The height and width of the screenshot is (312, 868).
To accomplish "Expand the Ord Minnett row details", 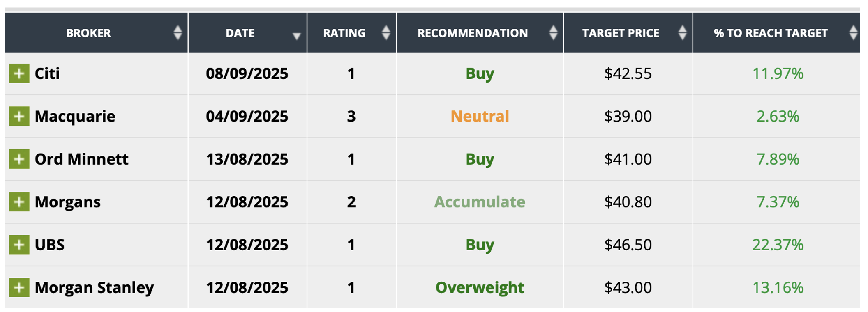I will tap(19, 159).
